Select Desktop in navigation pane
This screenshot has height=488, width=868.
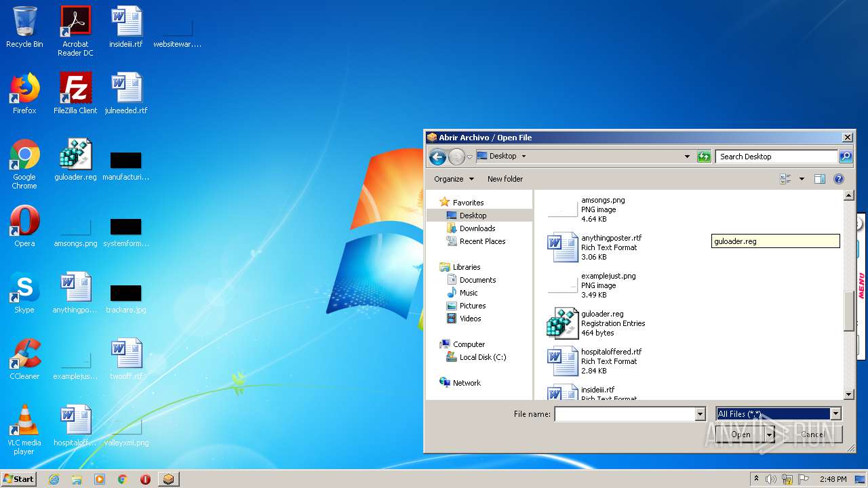[x=473, y=216]
